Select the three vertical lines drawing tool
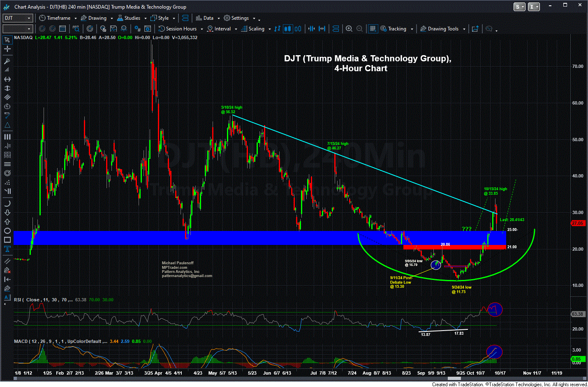Image resolution: width=588 pixels, height=387 pixels. click(7, 137)
